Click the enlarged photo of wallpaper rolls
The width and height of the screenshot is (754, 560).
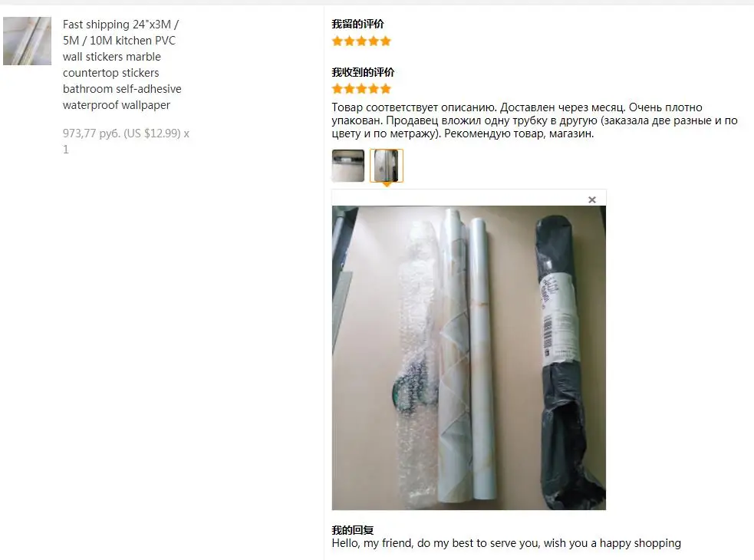[469, 357]
